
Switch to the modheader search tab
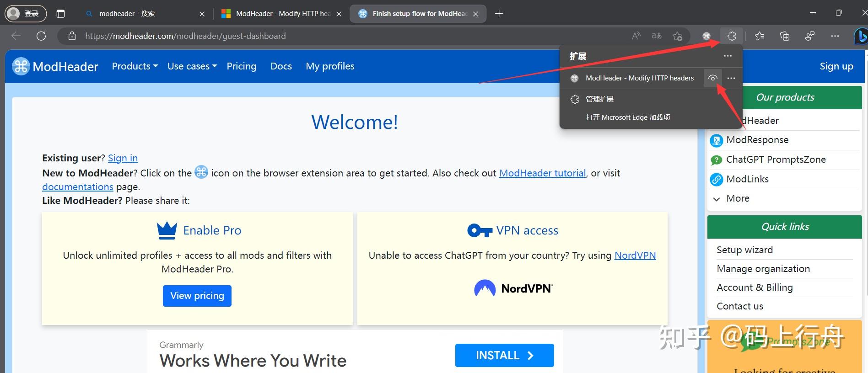tap(145, 14)
